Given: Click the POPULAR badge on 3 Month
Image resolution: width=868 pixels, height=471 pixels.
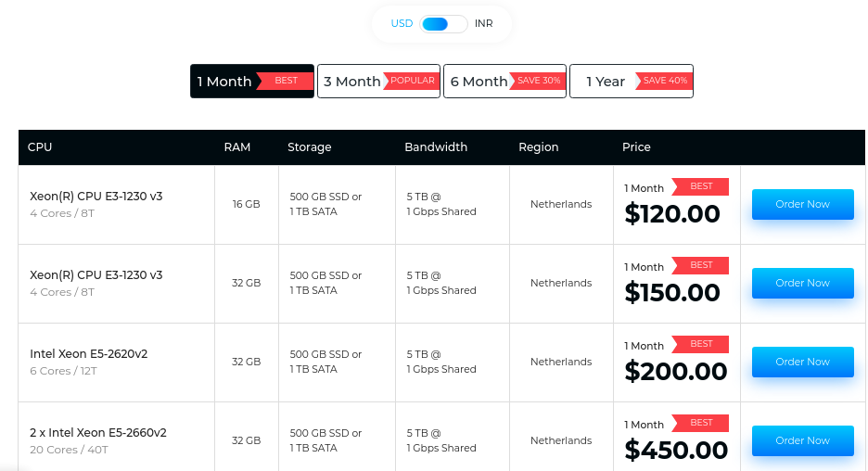Looking at the screenshot, I should pyautogui.click(x=412, y=81).
